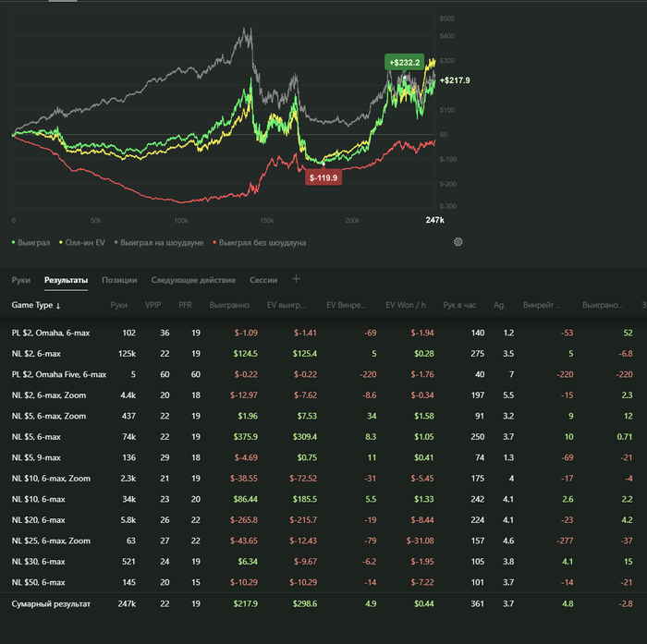Toggle the Выиграл на шоудауне legend series
Screen dimensions: 647x644
159,243
